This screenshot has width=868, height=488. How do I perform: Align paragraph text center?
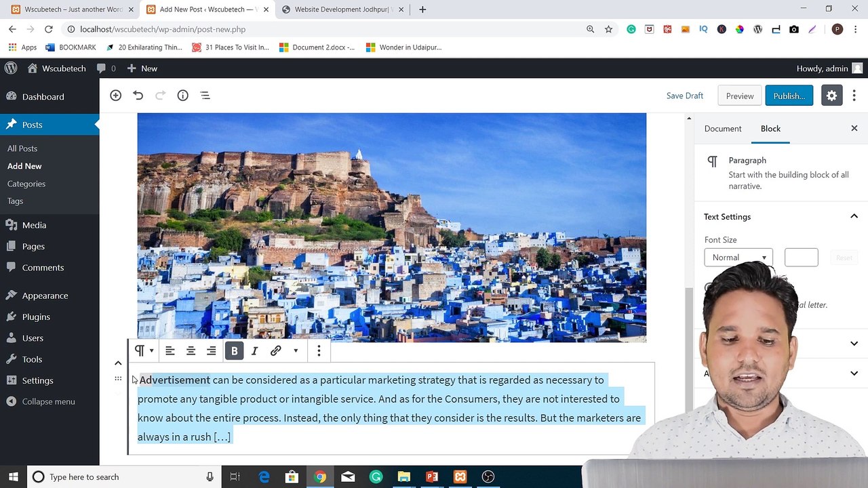(x=191, y=350)
